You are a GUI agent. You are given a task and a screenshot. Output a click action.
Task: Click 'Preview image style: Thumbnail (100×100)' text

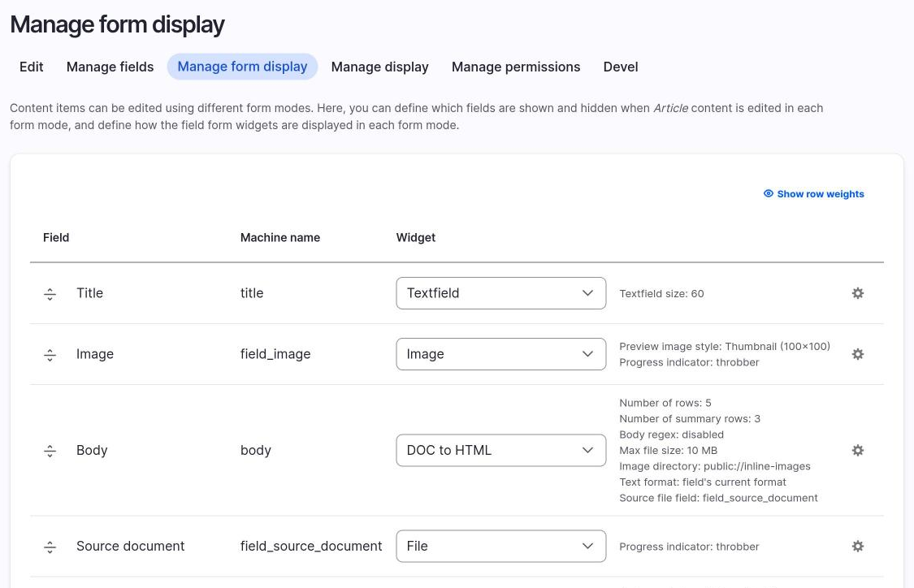[x=725, y=347]
